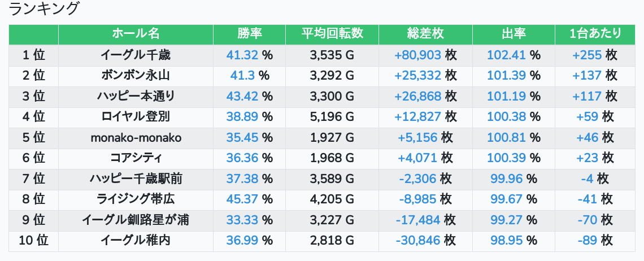Click the コアシティ hall name
The height and width of the screenshot is (261, 644).
pyautogui.click(x=136, y=158)
